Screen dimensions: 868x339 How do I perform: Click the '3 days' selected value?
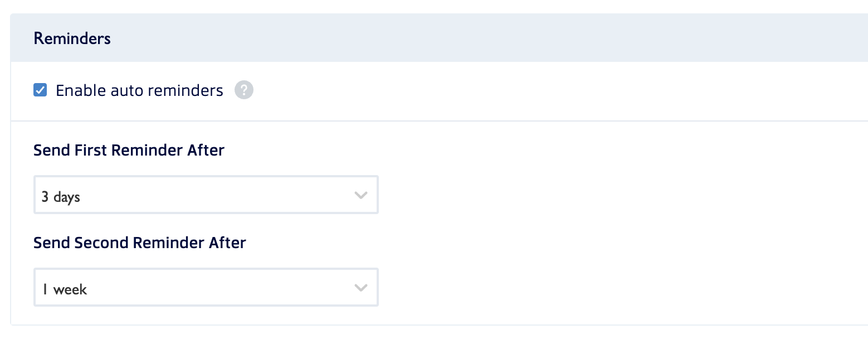click(61, 197)
